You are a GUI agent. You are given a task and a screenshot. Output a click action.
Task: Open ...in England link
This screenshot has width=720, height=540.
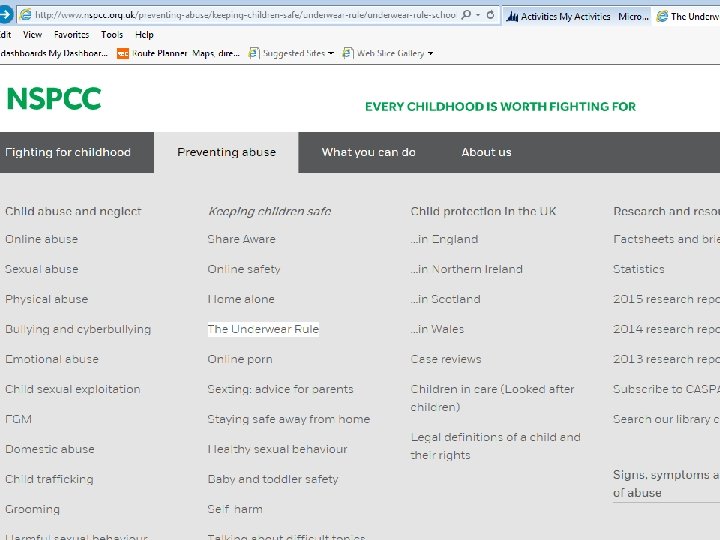444,239
